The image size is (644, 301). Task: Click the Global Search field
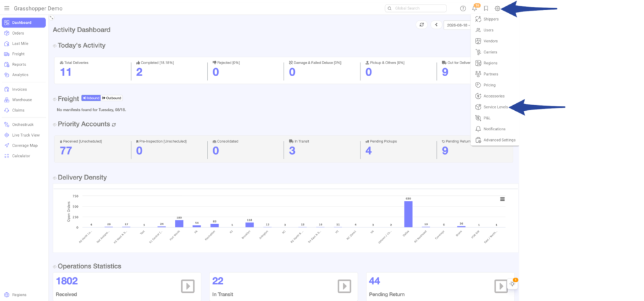(x=416, y=8)
